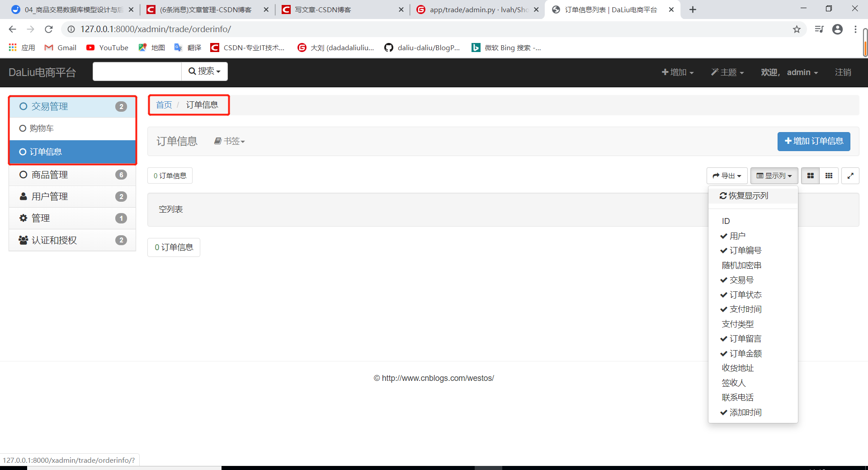The image size is (868, 470).
Task: Close the 订单信息列表 tab
Action: click(671, 9)
